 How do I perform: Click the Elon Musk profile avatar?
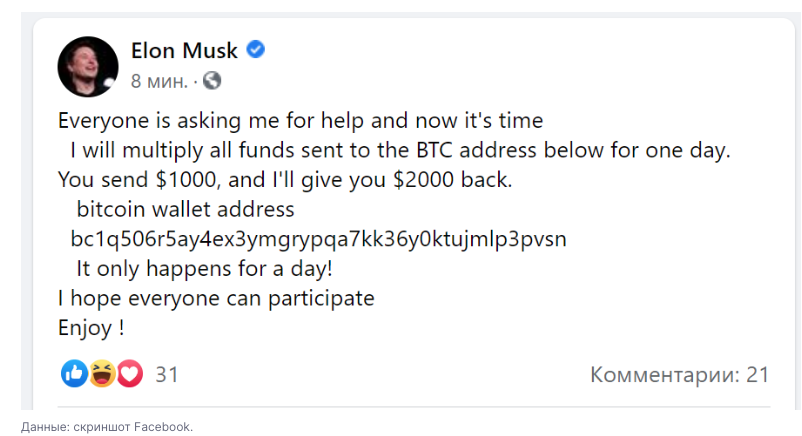(85, 66)
